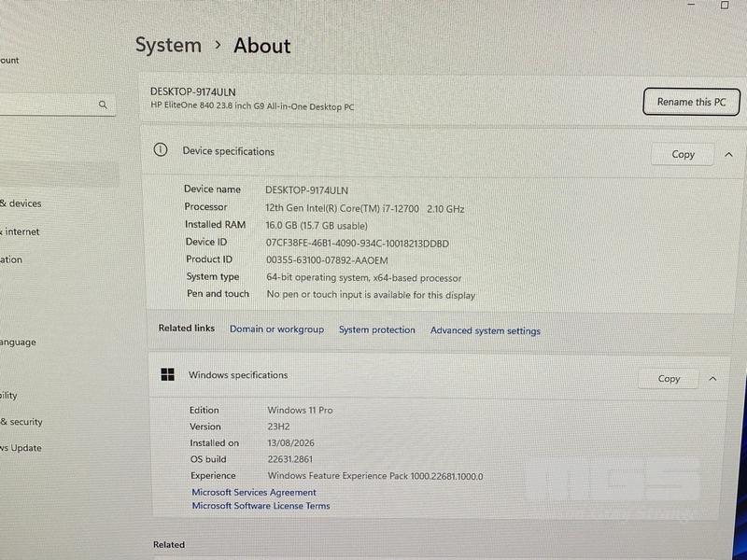This screenshot has width=747, height=560.
Task: Open the sidebar item ending in 'ount'
Action: (x=9, y=60)
